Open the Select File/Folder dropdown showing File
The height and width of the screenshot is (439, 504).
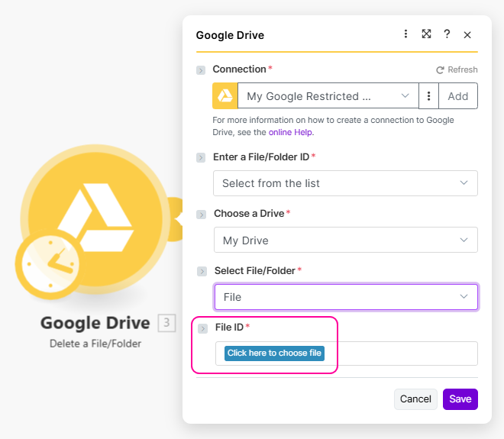[345, 297]
